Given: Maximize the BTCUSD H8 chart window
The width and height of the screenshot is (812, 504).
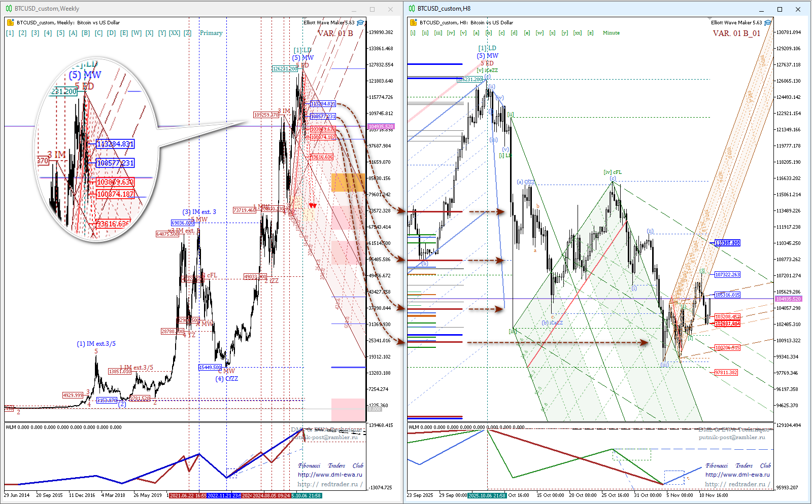Looking at the screenshot, I should point(780,9).
